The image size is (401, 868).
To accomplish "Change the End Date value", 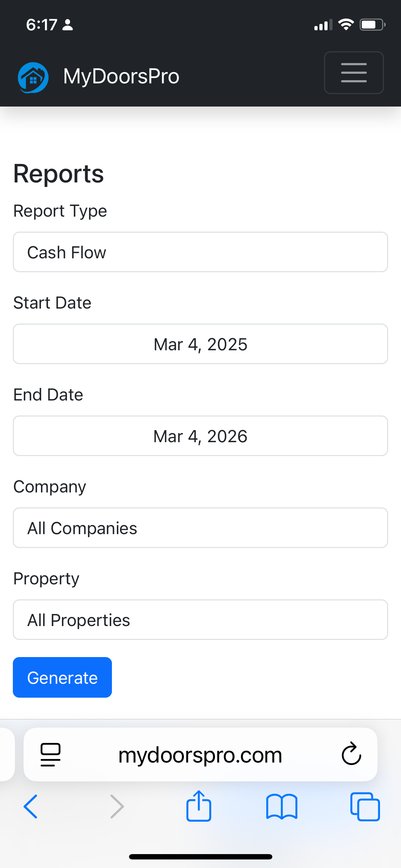I will [200, 436].
